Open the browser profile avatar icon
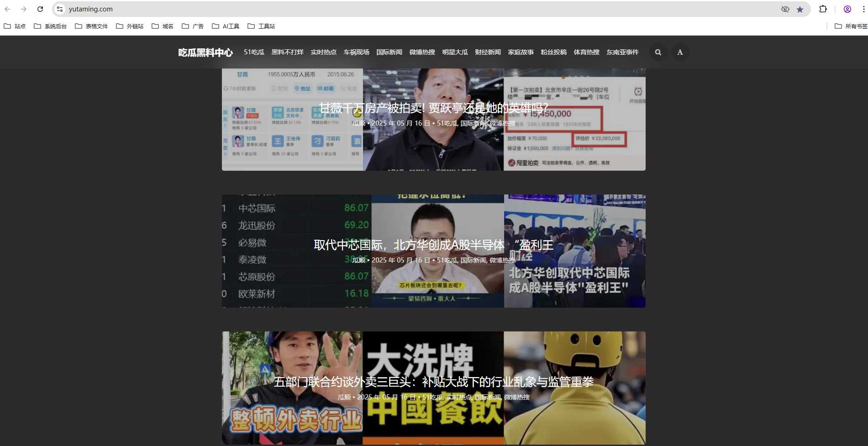The width and height of the screenshot is (868, 446). (847, 9)
